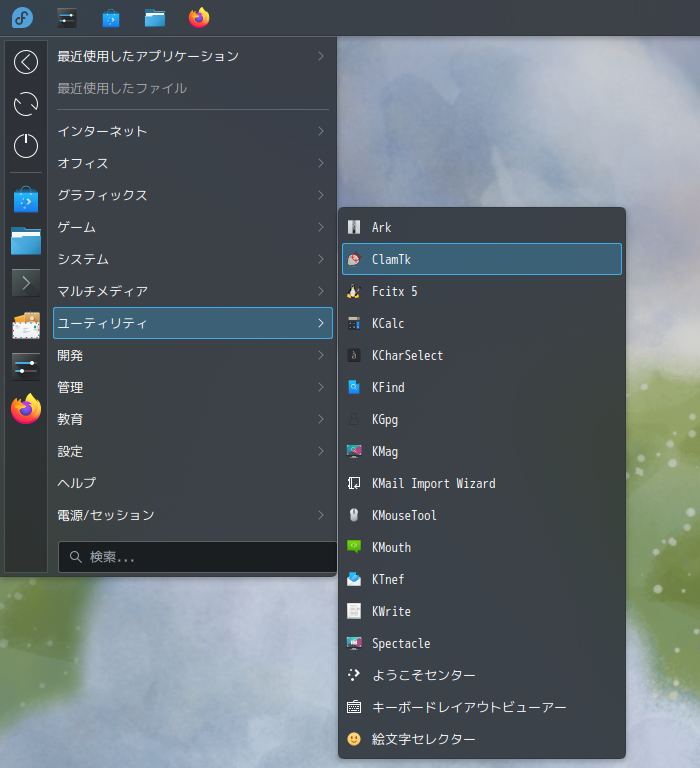Open the Fedora application launcher
Viewport: 700px width, 768px height.
point(22,18)
